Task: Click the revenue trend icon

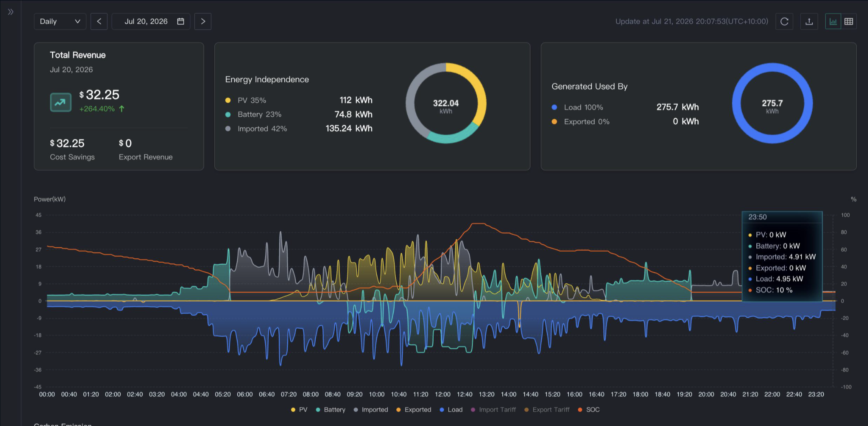Action: click(60, 102)
